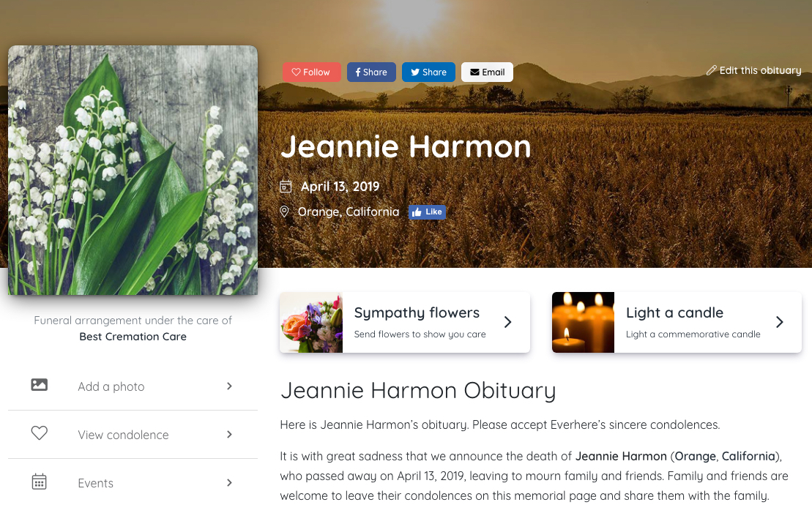Click the photo icon beside Add a photo
Image resolution: width=812 pixels, height=524 pixels.
pyautogui.click(x=40, y=385)
